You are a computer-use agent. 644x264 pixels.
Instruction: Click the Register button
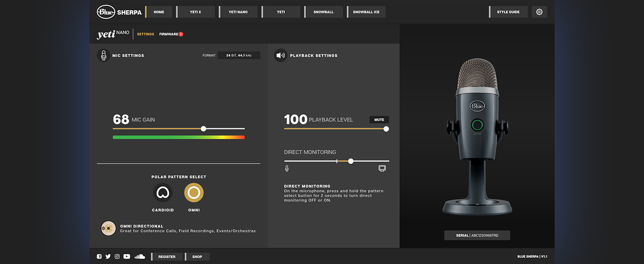point(167,257)
